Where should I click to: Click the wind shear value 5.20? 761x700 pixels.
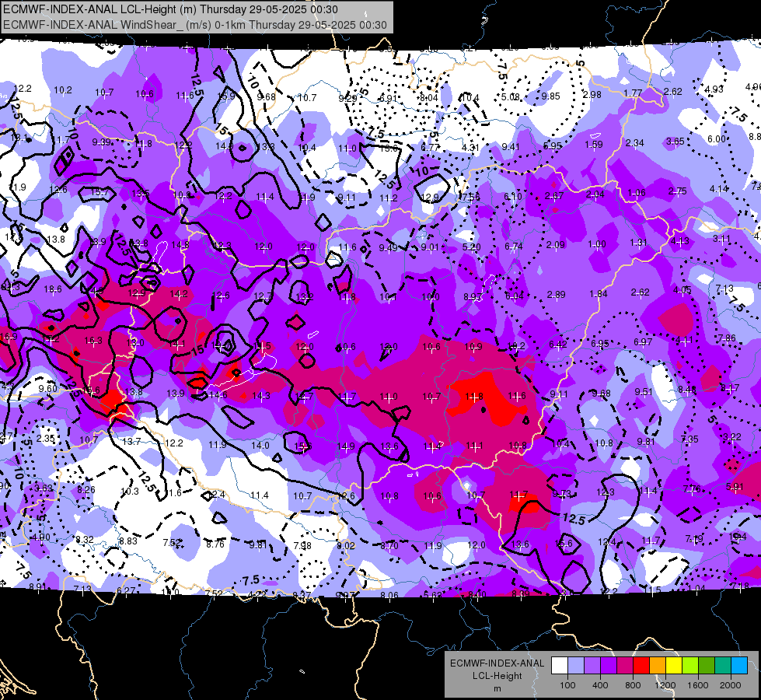click(x=471, y=247)
